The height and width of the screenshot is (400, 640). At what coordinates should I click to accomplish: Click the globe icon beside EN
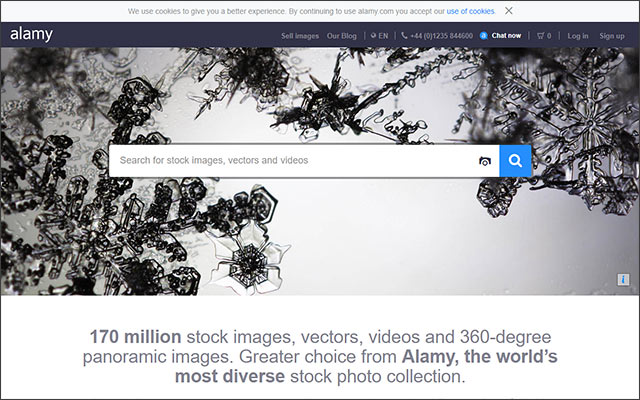tap(373, 35)
